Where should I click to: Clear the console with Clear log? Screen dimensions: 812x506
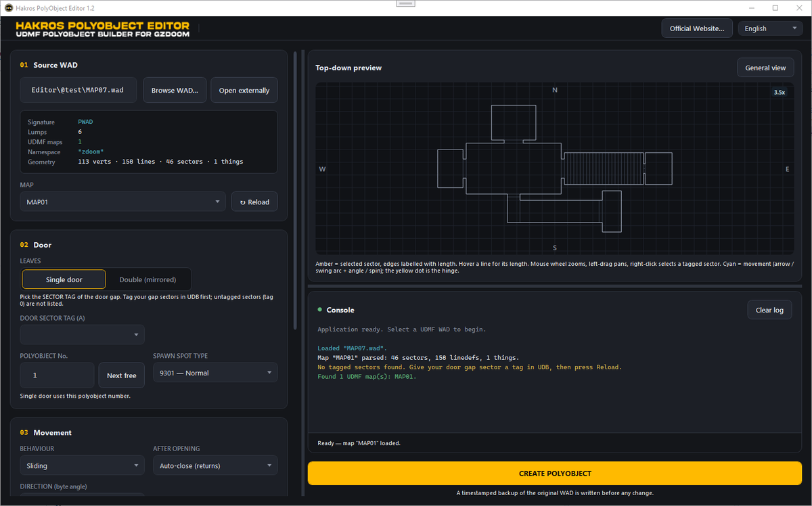[769, 310]
